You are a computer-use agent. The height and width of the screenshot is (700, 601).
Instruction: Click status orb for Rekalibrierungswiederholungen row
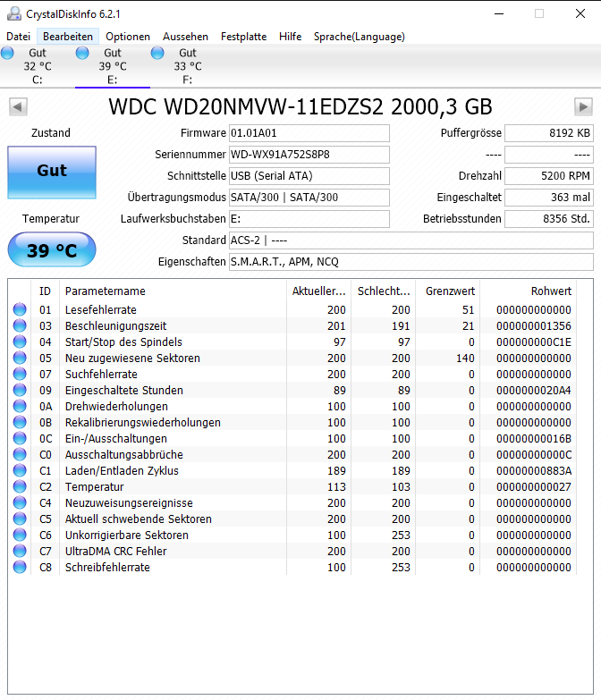pos(20,422)
